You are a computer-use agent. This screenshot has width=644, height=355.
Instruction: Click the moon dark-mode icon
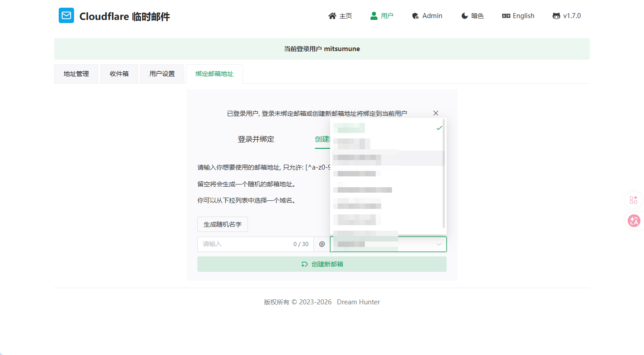pos(464,16)
